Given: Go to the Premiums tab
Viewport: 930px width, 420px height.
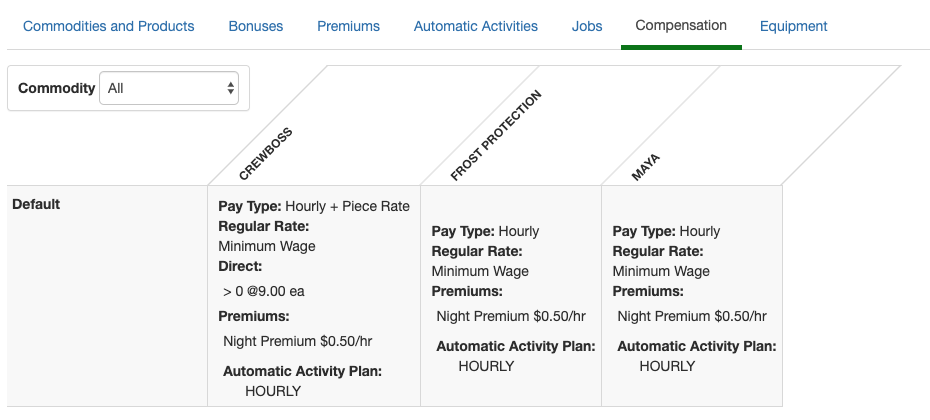Looking at the screenshot, I should (348, 26).
